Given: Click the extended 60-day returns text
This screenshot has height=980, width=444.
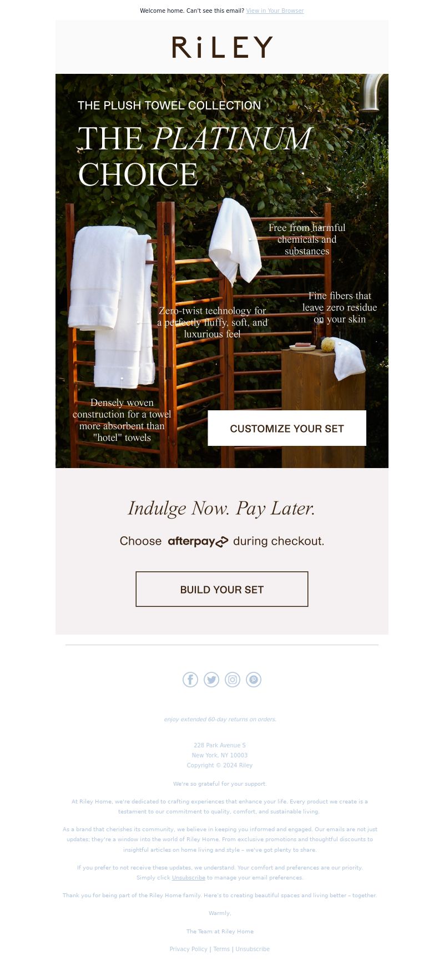Looking at the screenshot, I should tap(220, 719).
